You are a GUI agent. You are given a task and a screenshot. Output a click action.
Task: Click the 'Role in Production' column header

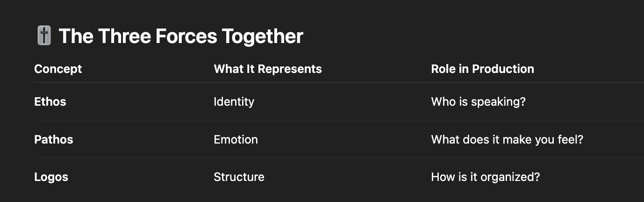click(482, 69)
